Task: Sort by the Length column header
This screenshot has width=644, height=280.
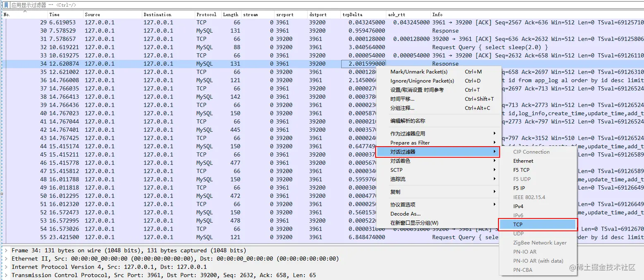Action: (x=231, y=14)
